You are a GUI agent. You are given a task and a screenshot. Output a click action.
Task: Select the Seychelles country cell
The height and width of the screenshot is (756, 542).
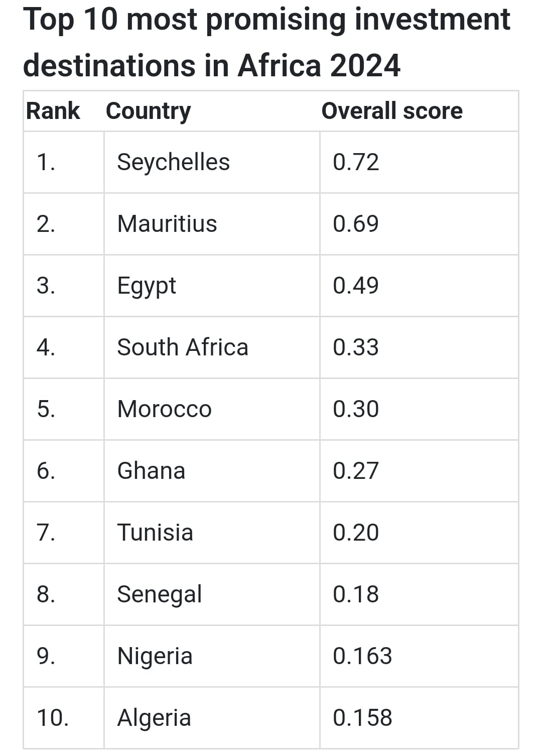click(x=173, y=162)
